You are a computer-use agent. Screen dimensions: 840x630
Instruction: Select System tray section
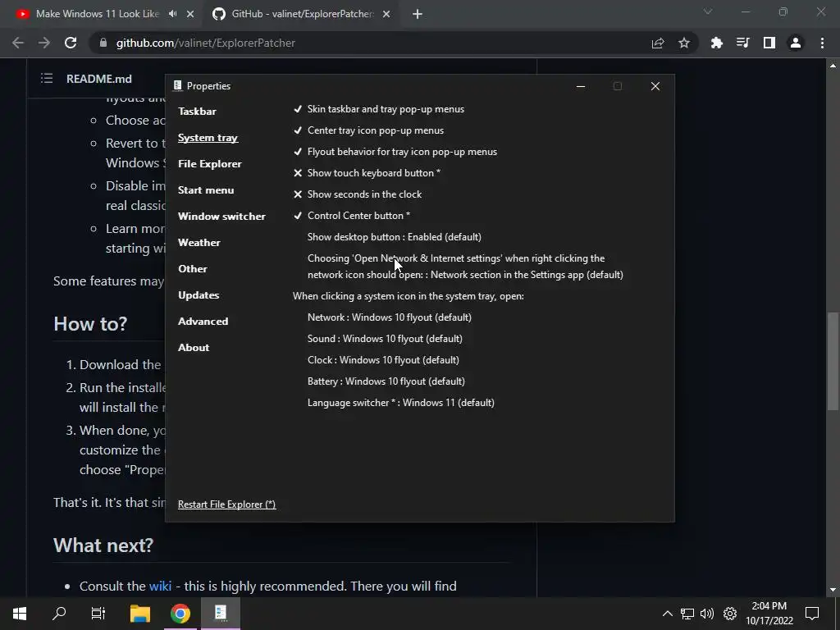[x=208, y=138]
